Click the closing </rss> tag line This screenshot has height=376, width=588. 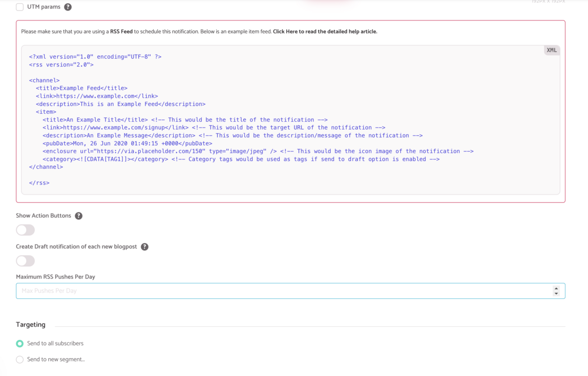39,183
